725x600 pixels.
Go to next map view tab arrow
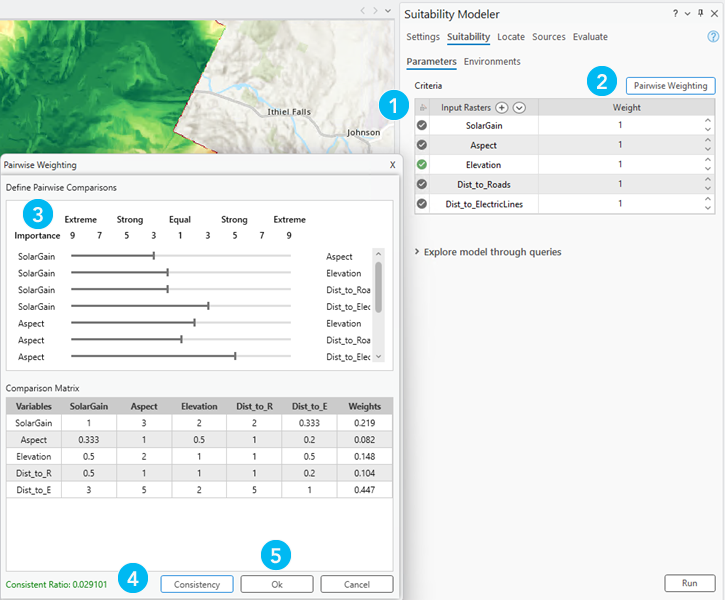click(x=375, y=10)
